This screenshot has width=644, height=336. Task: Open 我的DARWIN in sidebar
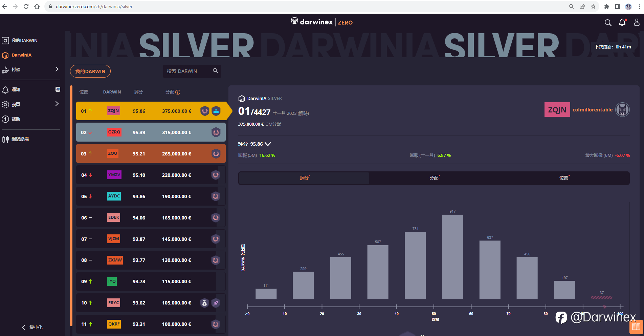[x=20, y=40]
